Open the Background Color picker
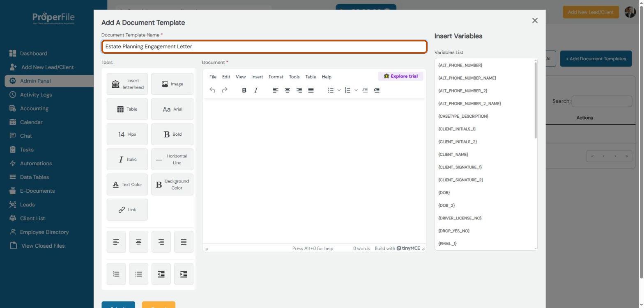This screenshot has width=644, height=308. [x=172, y=185]
